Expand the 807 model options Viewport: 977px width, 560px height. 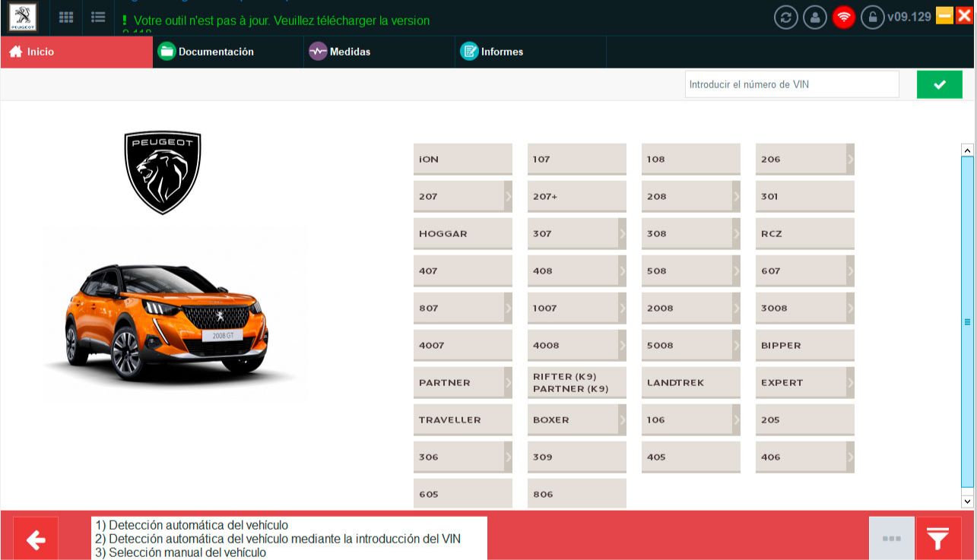click(x=509, y=308)
